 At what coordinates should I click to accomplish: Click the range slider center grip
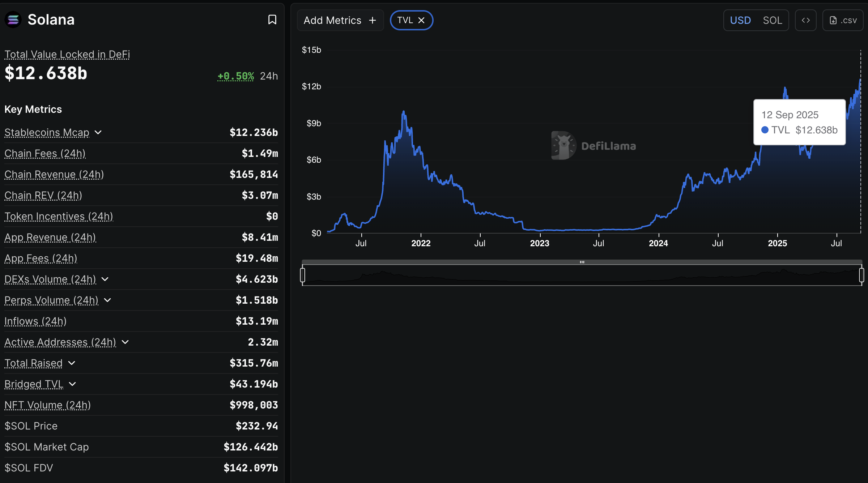(x=582, y=262)
